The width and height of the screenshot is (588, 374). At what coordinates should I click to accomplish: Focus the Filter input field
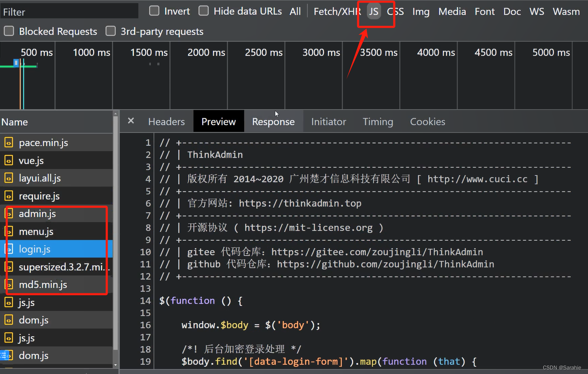point(69,11)
